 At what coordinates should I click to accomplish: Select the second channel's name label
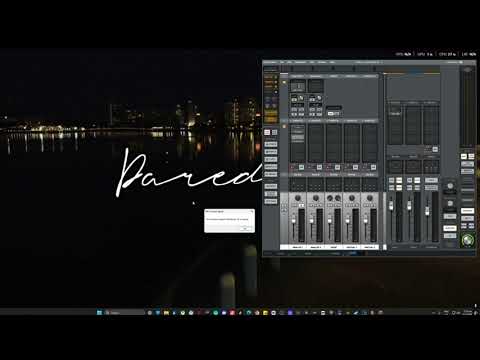click(x=316, y=247)
